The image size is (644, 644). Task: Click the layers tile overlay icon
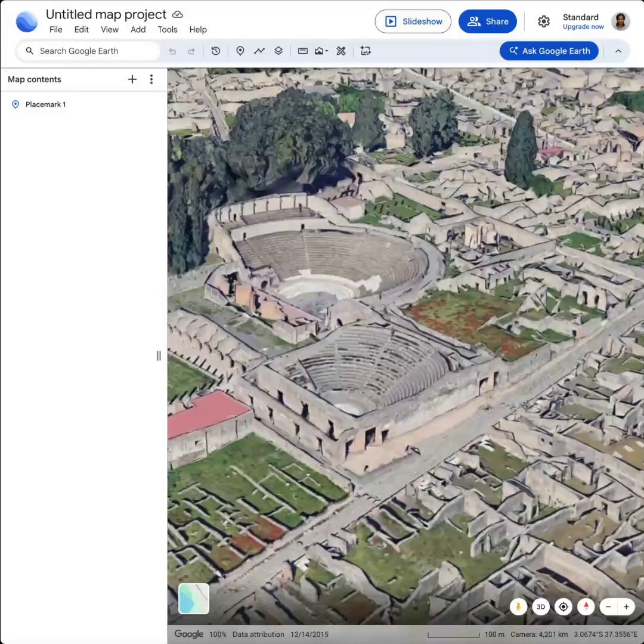pos(278,51)
